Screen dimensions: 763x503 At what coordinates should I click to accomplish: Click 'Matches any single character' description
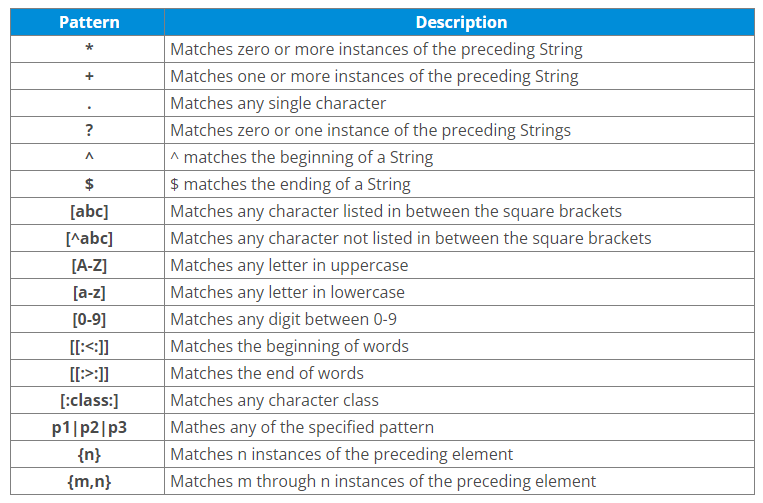(x=278, y=103)
